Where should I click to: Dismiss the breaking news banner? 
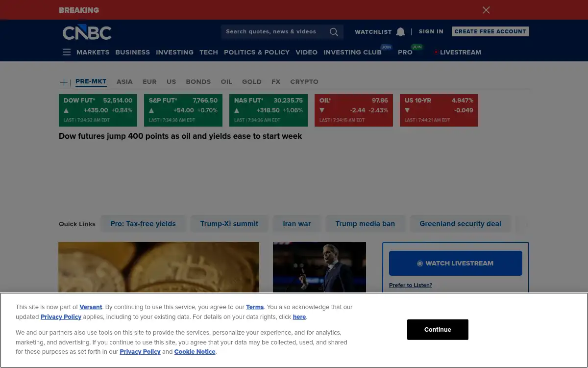486,10
